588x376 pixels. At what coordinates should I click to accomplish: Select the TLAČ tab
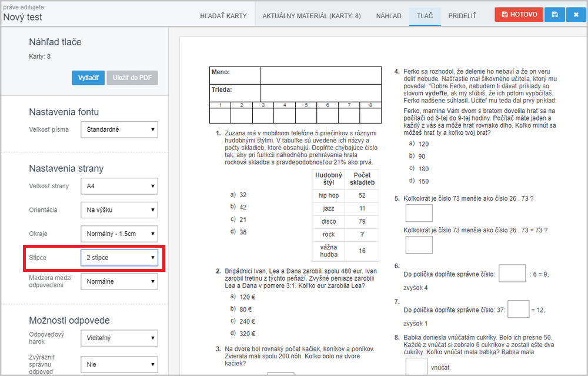pos(425,16)
